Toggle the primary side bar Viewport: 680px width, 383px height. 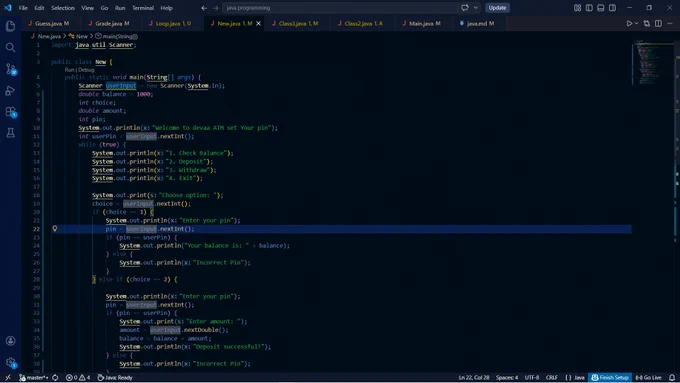(x=589, y=8)
